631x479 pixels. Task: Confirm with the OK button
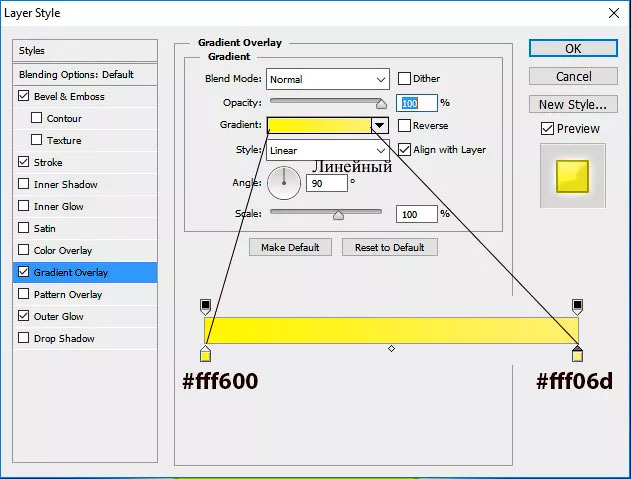pos(573,48)
